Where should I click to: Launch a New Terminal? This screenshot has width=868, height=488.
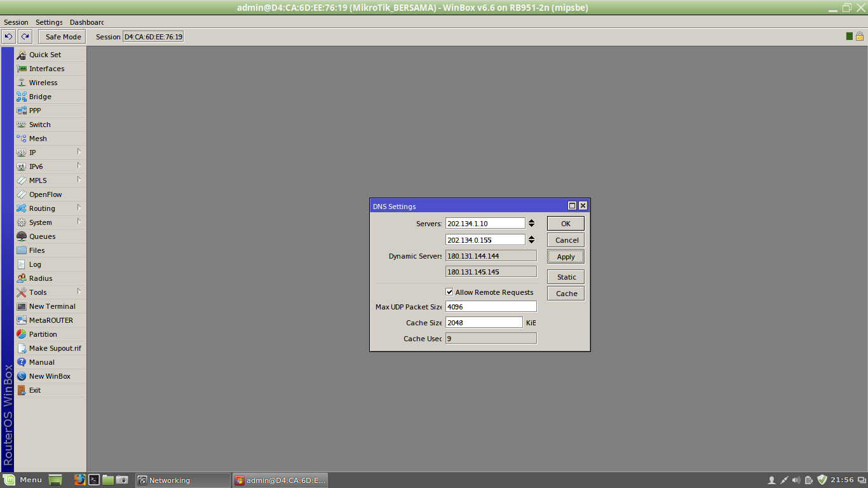coord(50,306)
